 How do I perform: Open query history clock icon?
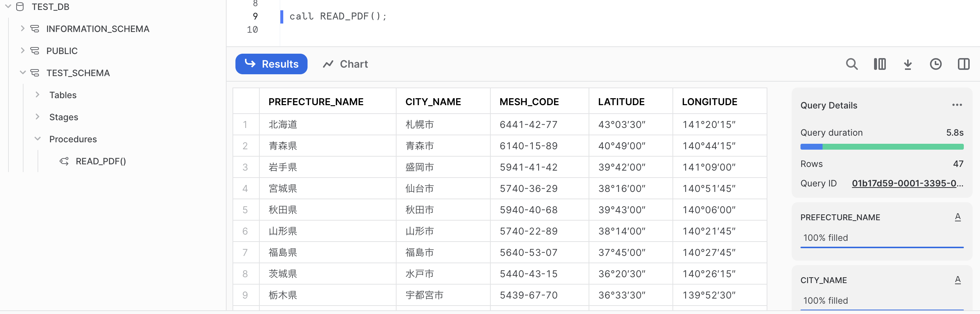point(935,64)
